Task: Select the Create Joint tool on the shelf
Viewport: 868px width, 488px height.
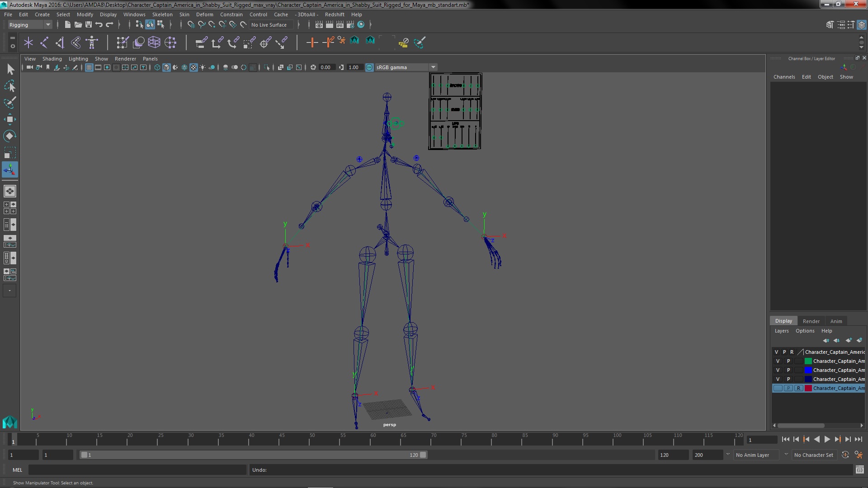Action: [x=44, y=42]
